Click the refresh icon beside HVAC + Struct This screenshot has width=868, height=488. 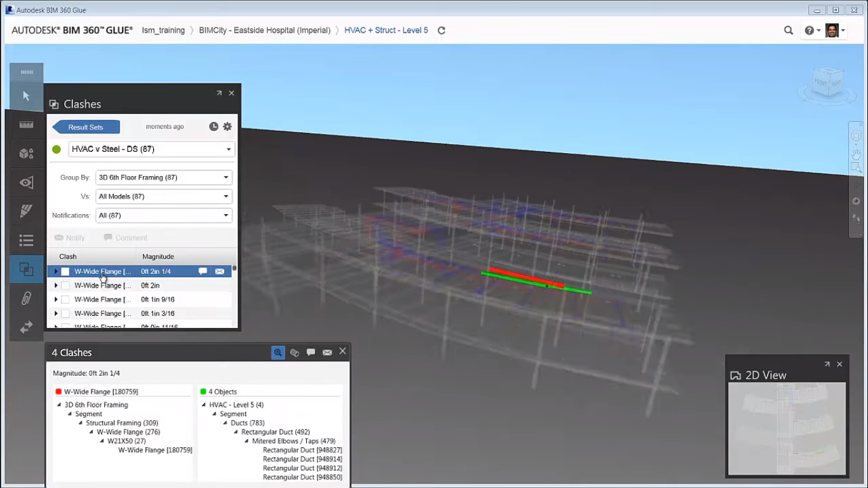442,30
